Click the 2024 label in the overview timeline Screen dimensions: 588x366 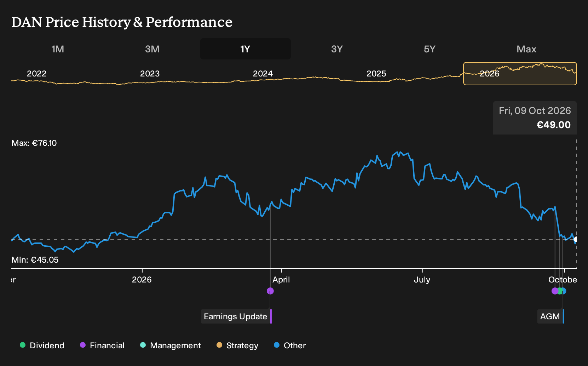tap(263, 74)
